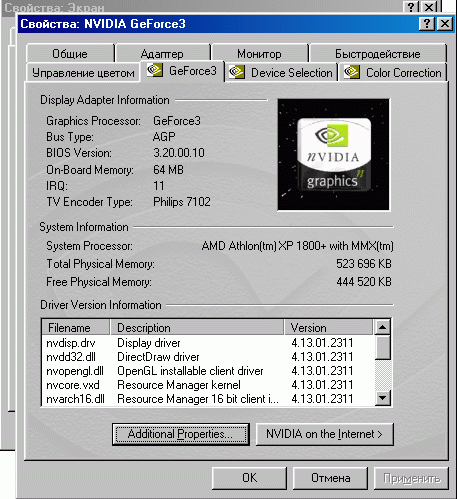Screen dimensions: 457x499
Task: Click the Version column header
Action: pos(329,327)
